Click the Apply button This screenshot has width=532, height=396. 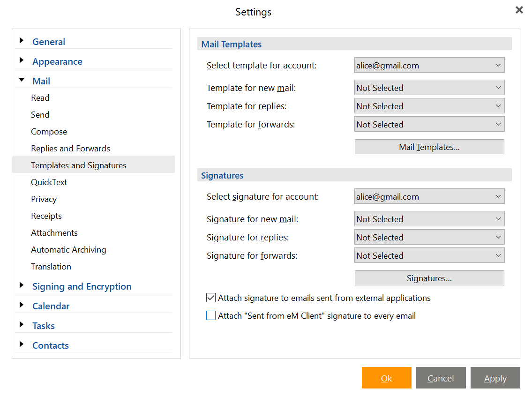(x=495, y=378)
